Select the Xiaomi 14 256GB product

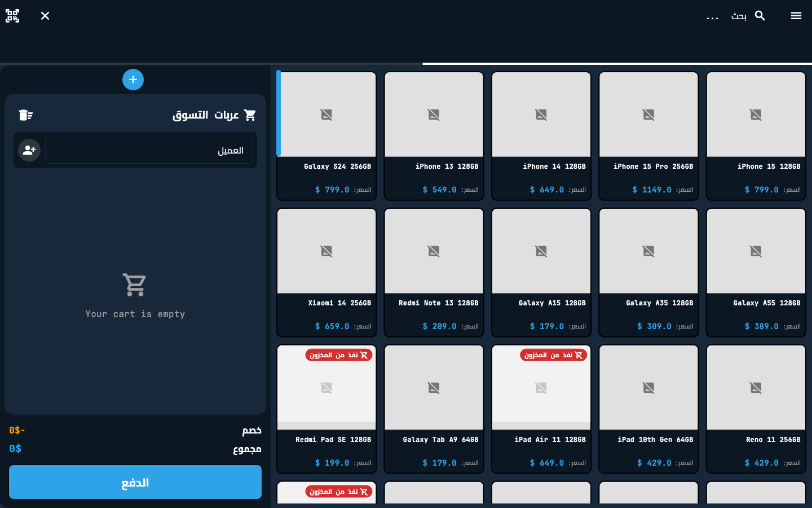tap(326, 273)
